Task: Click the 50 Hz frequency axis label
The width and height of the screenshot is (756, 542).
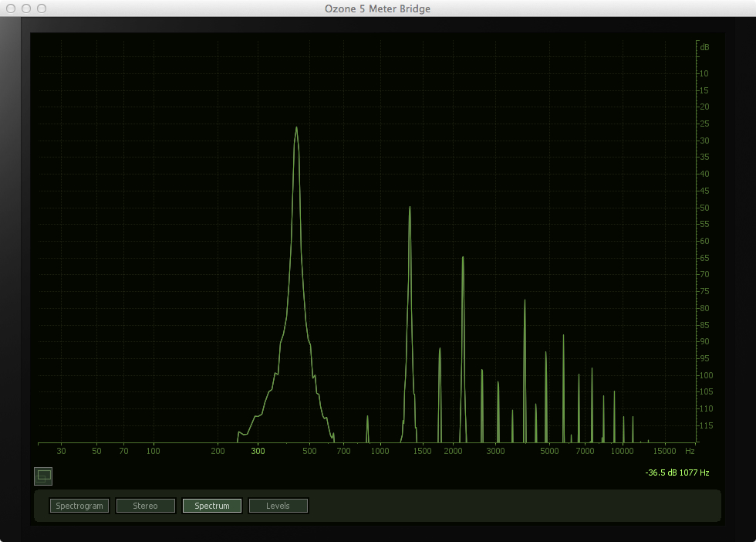Action: (x=96, y=451)
